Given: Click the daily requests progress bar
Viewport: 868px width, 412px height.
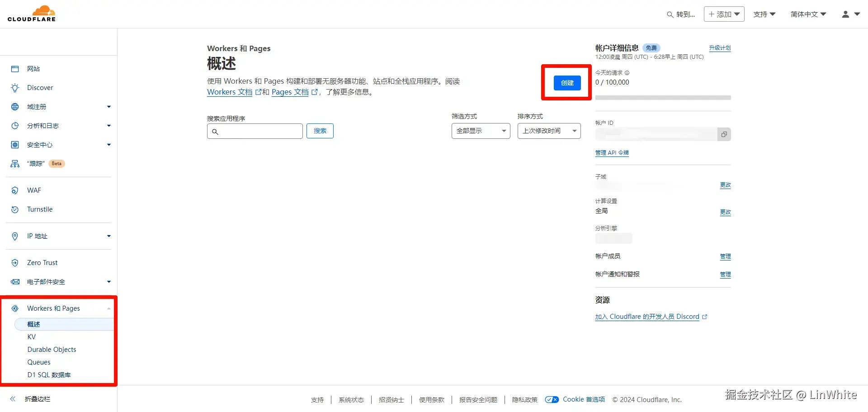Looking at the screenshot, I should (663, 97).
